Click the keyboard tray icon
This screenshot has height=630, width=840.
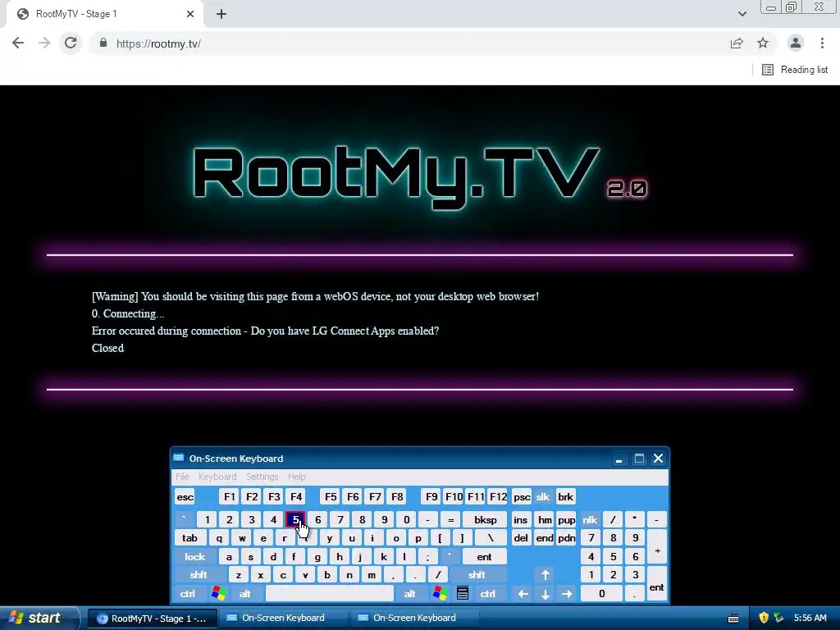[x=733, y=619]
